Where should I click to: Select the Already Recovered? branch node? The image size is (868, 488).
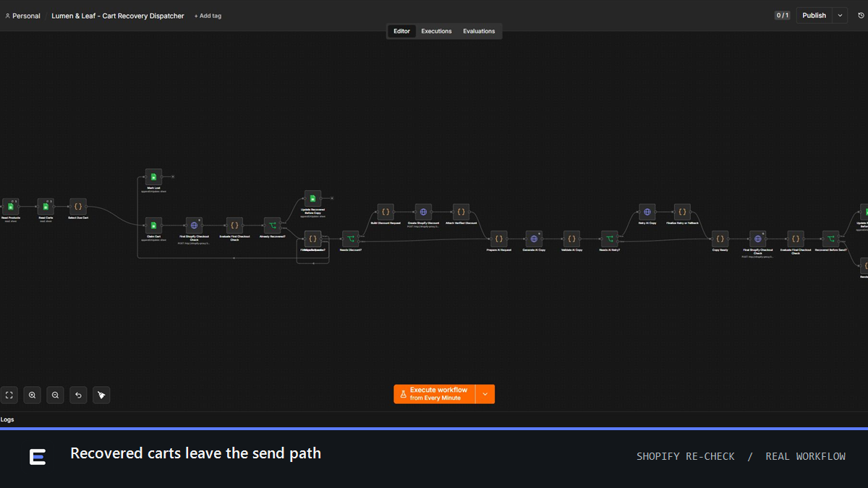272,226
